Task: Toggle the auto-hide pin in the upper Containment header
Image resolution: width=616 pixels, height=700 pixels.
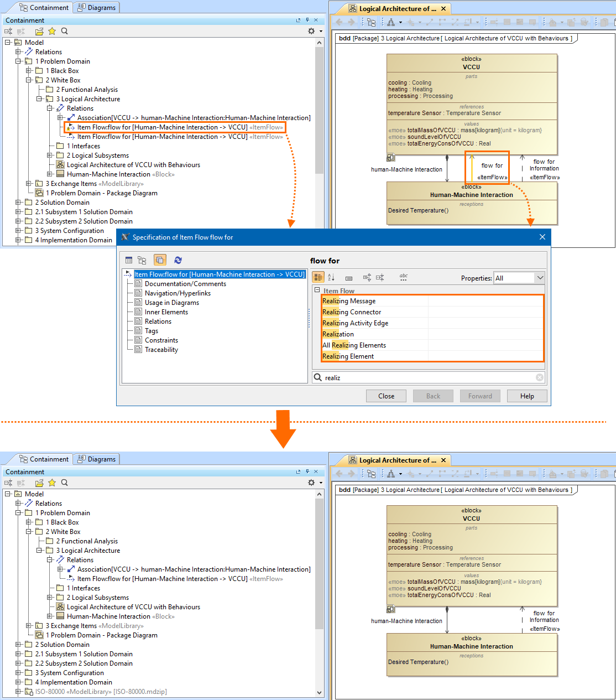Action: (x=307, y=20)
